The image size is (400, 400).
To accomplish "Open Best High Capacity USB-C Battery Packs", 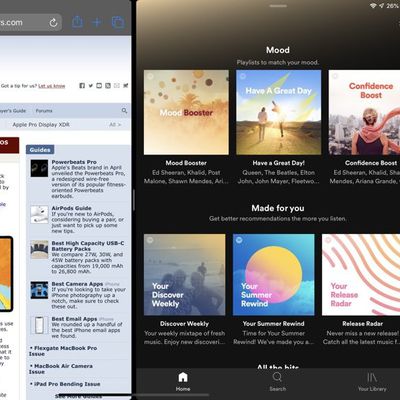I will pyautogui.click(x=88, y=246).
